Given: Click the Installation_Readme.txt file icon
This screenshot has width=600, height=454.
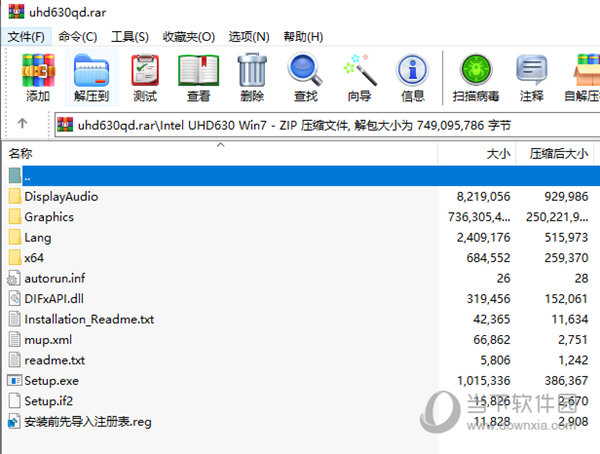Looking at the screenshot, I should click(15, 319).
